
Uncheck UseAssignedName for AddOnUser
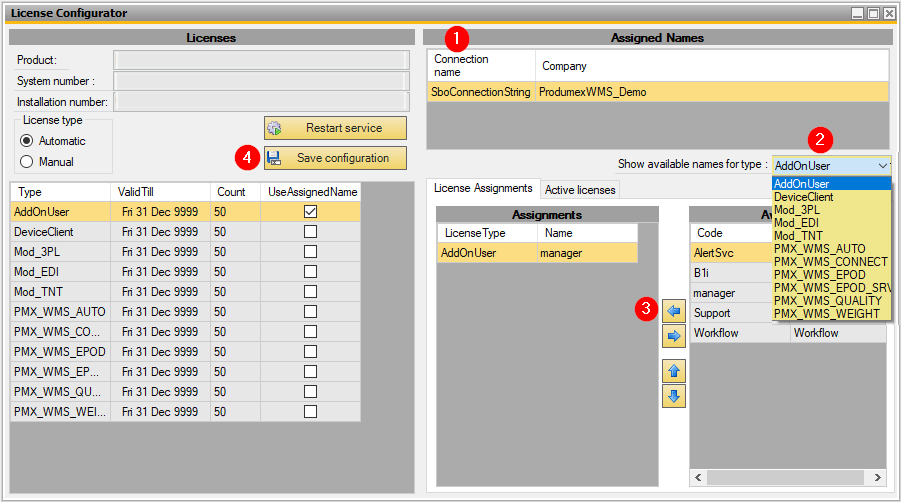click(x=310, y=212)
